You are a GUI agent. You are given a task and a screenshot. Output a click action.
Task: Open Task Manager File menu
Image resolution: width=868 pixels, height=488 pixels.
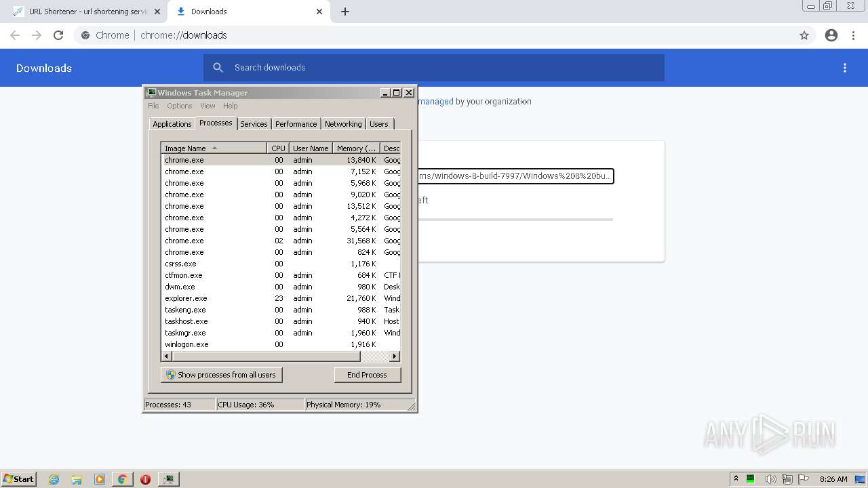pos(153,106)
